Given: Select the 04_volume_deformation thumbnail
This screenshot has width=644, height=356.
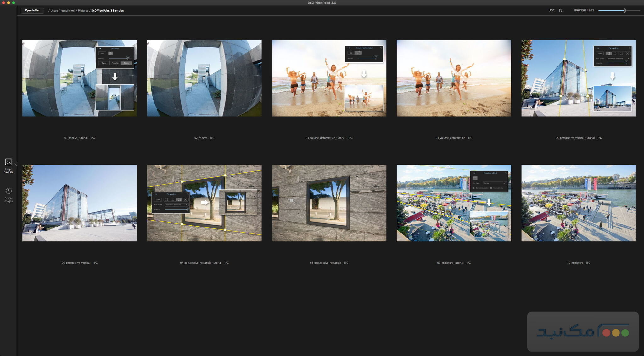Looking at the screenshot, I should point(454,78).
